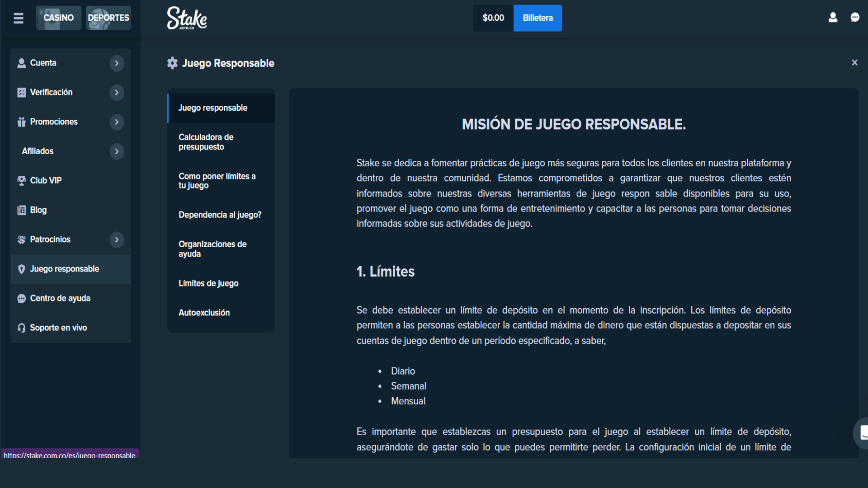Select the Juego responsable tab
The image size is (868, 488).
(221, 108)
